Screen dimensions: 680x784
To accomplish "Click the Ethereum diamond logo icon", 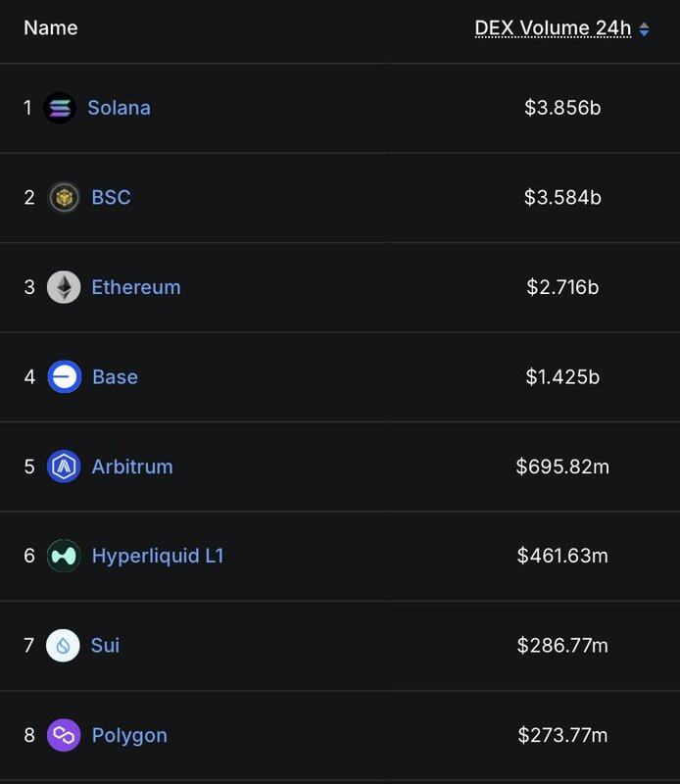I will pos(64,287).
